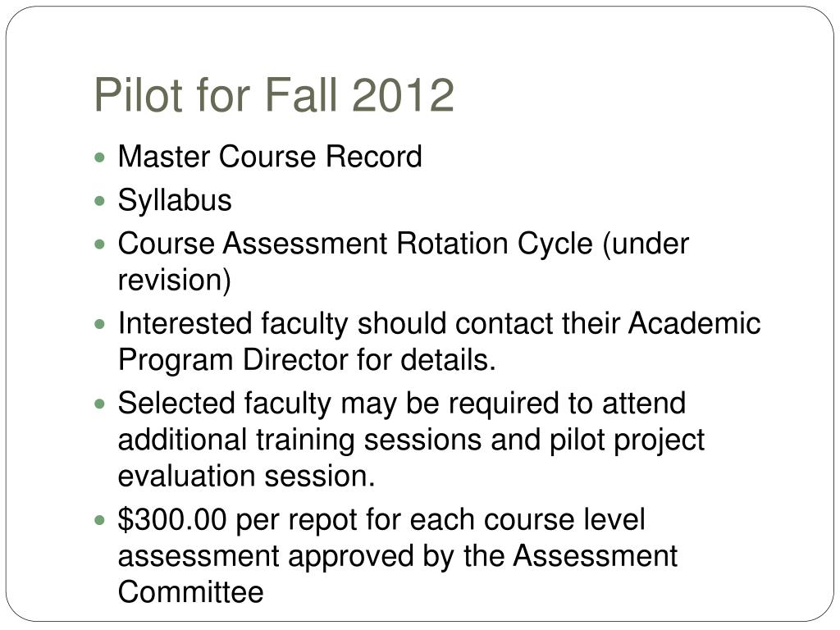The width and height of the screenshot is (840, 630).
Task: Click the line "Program Director for details."
Action: coord(307,360)
